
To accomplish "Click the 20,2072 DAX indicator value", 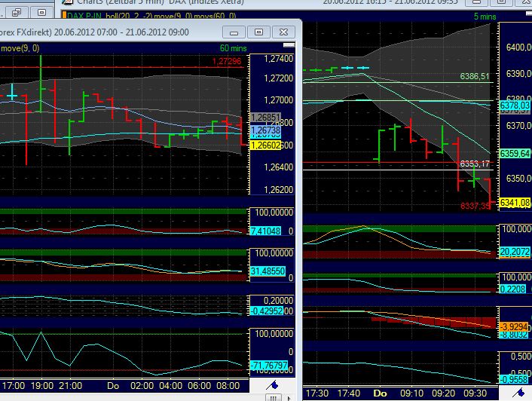I will coord(515,252).
